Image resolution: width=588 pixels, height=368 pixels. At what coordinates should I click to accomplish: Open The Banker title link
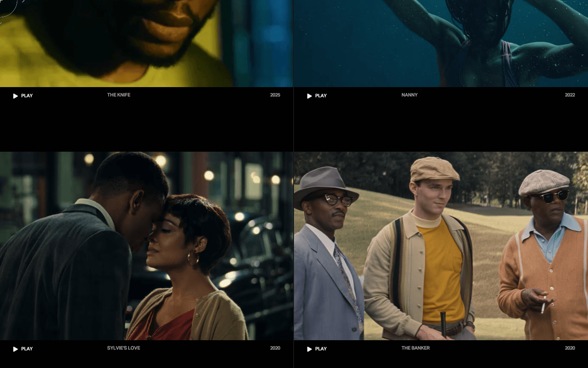pyautogui.click(x=416, y=348)
